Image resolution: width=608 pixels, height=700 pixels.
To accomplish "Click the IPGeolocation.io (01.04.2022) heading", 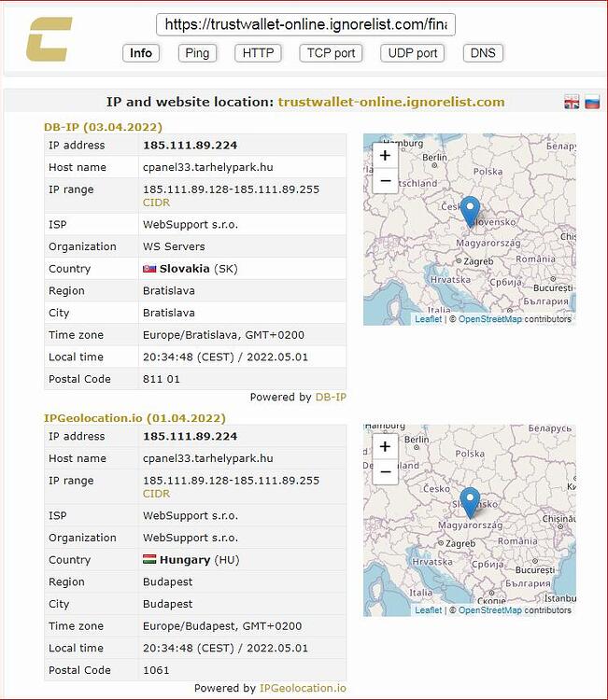I will [x=134, y=418].
